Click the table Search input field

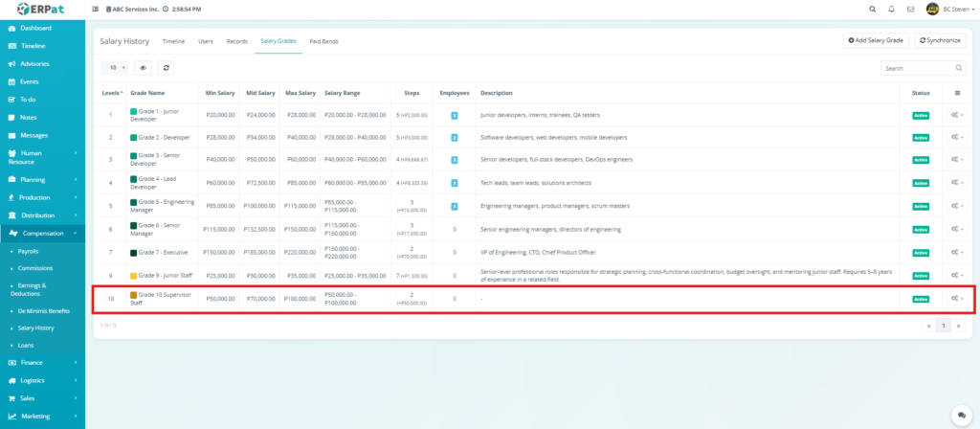[x=917, y=68]
